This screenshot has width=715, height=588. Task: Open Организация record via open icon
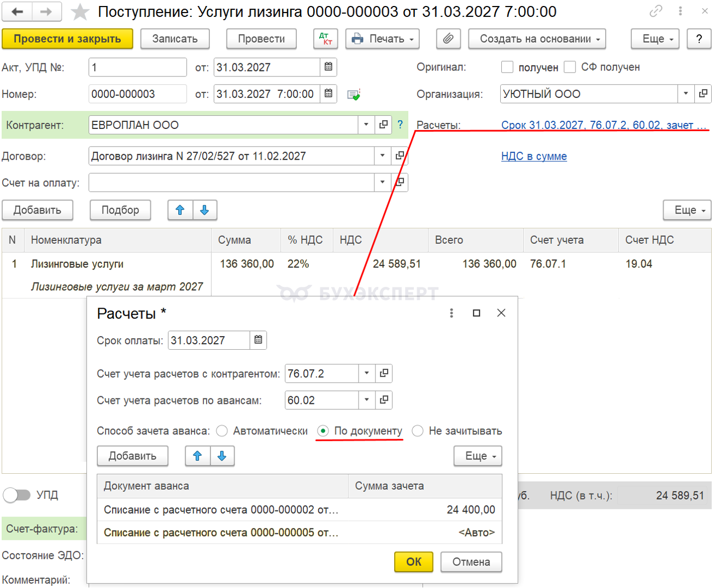pyautogui.click(x=703, y=93)
